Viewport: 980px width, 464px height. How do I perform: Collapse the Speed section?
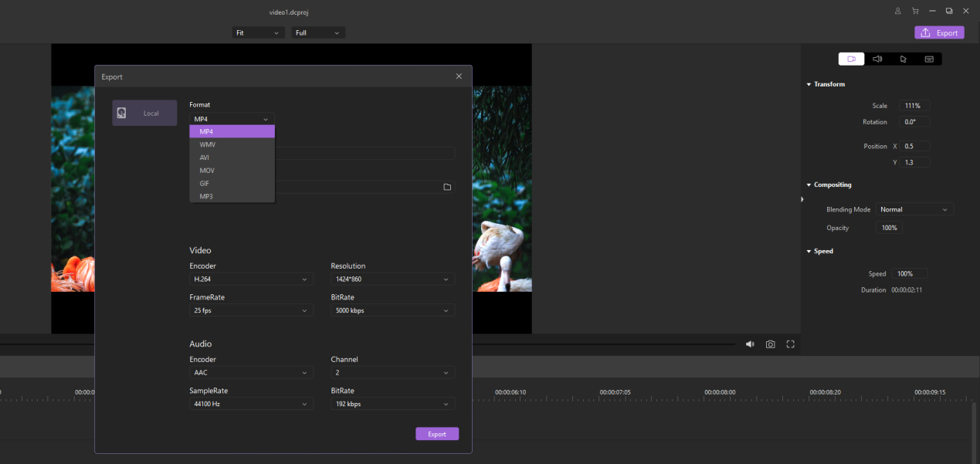point(809,252)
